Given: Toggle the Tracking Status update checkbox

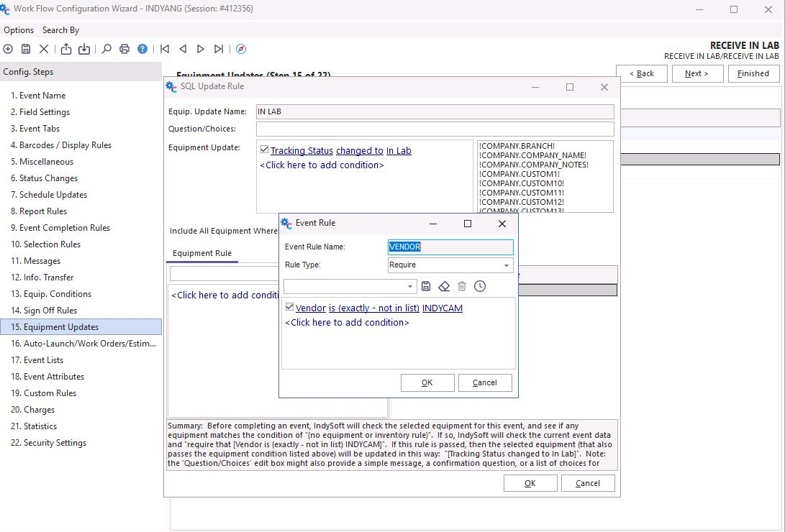Looking at the screenshot, I should tap(264, 150).
